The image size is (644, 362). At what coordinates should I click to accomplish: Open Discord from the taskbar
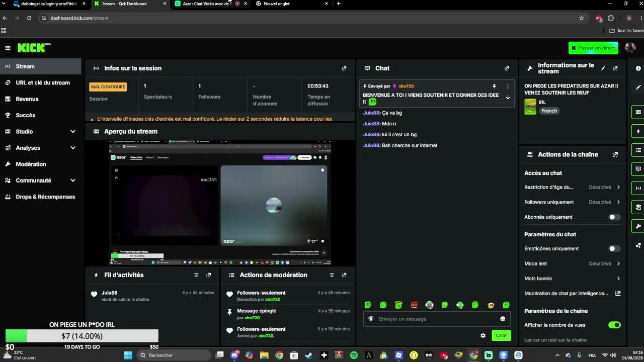(234, 355)
